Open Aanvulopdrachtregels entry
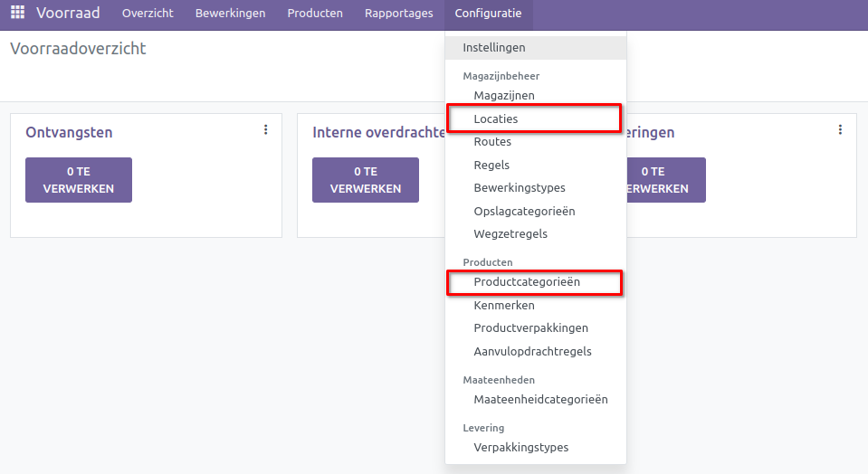Image resolution: width=868 pixels, height=474 pixels. [532, 351]
